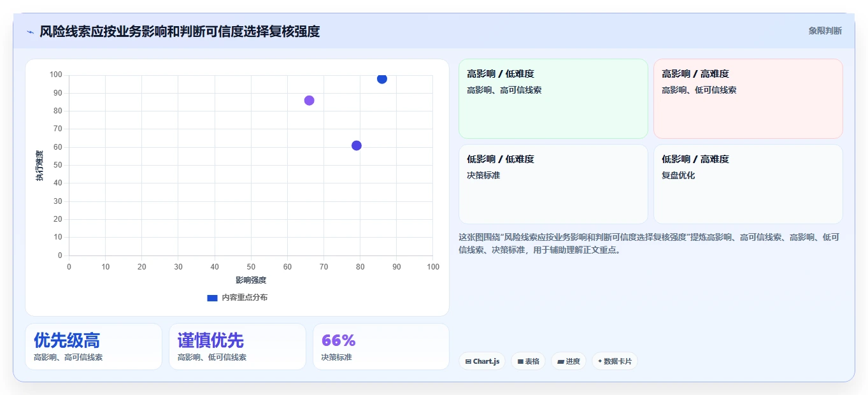
Task: Click the 复盘优化 text in quadrant card
Action: (x=678, y=175)
